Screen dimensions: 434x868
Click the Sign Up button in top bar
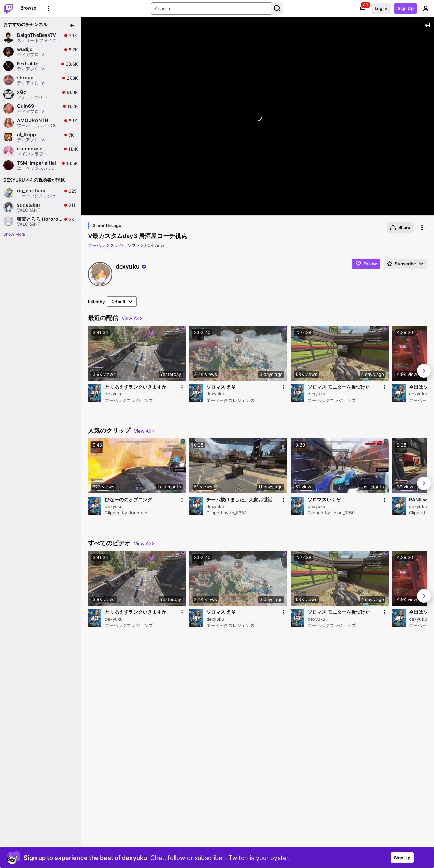pyautogui.click(x=406, y=8)
